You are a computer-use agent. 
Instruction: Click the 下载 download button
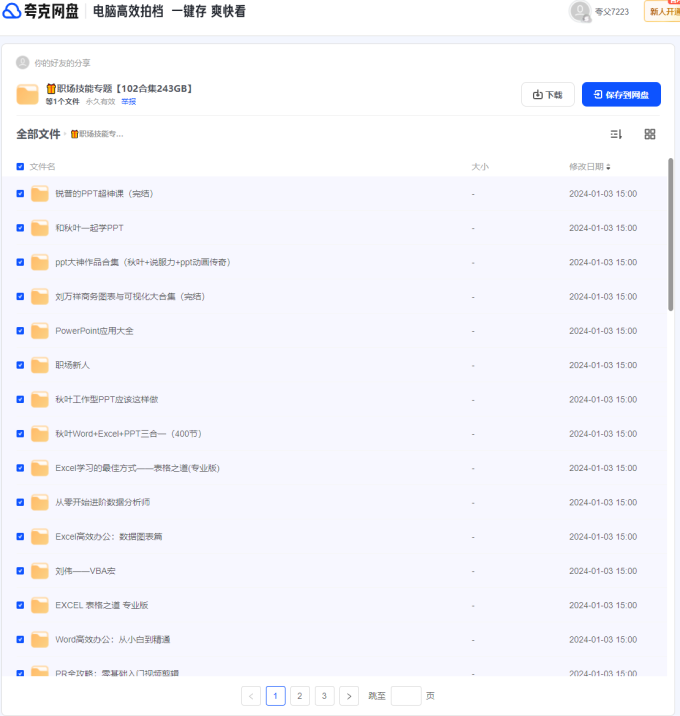[548, 95]
